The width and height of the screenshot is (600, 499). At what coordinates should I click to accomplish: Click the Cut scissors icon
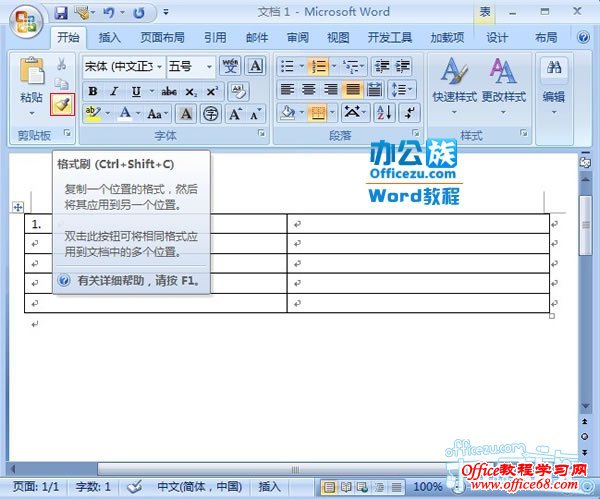(x=61, y=64)
